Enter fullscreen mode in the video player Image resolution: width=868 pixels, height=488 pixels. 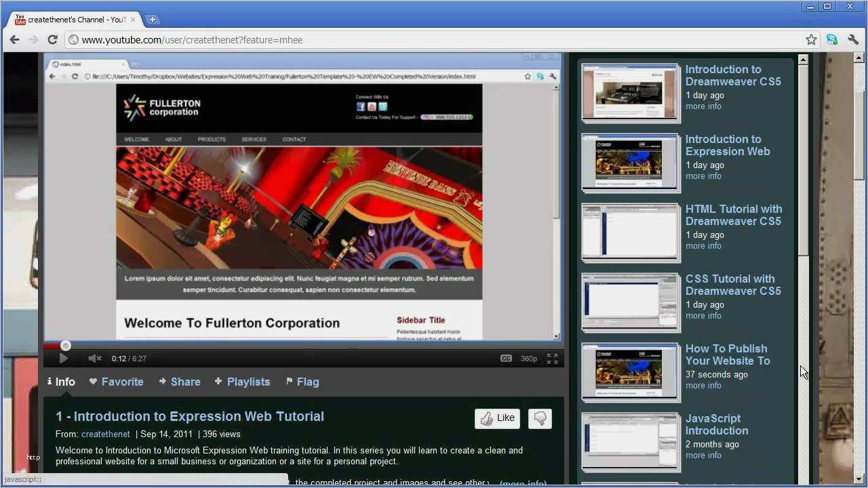[553, 359]
